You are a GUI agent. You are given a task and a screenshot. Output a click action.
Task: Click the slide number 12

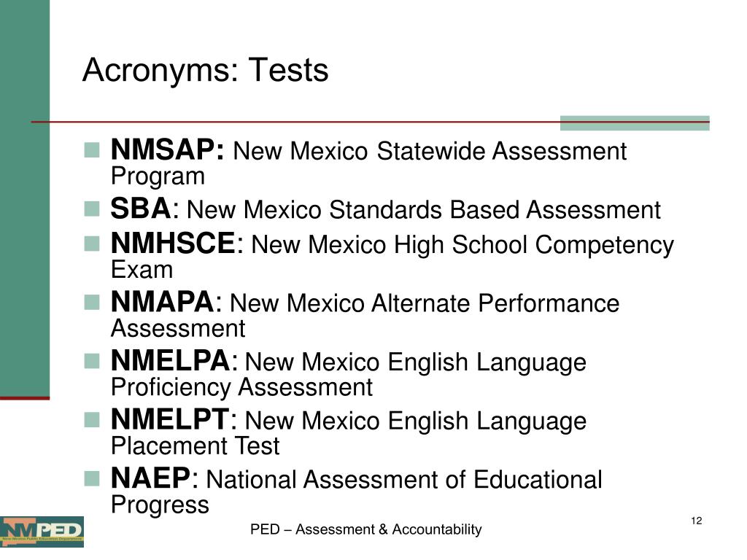(697, 521)
